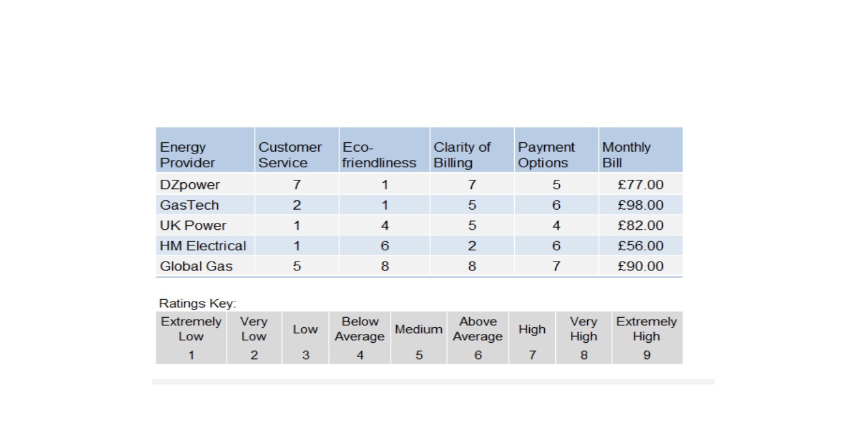The image size is (868, 447).
Task: Click the Extremely High rating cell
Action: [x=647, y=338]
